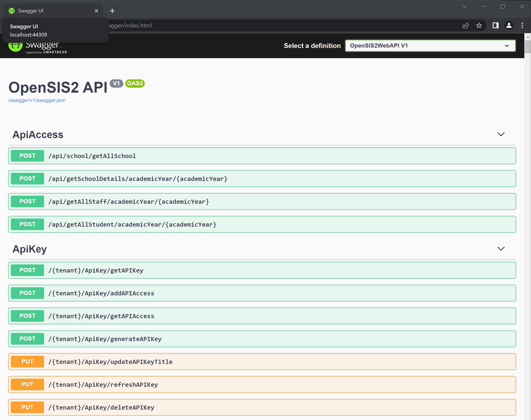Click the bookmark star icon
This screenshot has height=420, width=531.
pos(479,25)
